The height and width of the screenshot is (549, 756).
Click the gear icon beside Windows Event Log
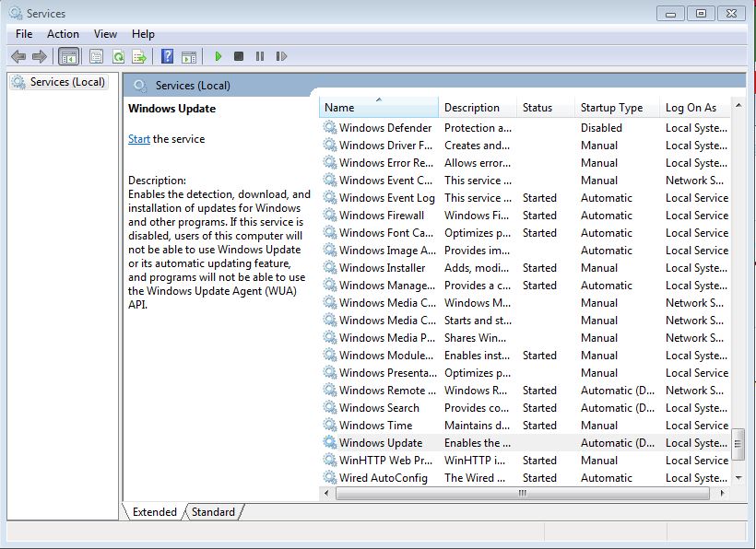(330, 197)
